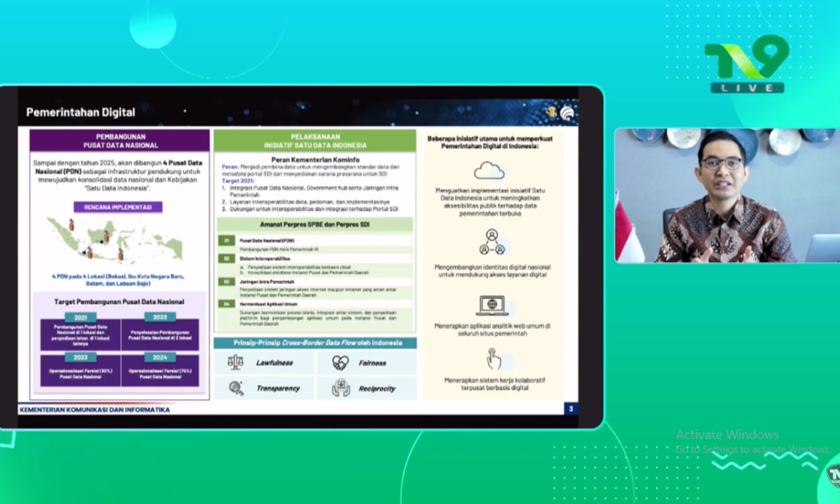
Task: Click the Lawfulness principle text
Action: pos(275,363)
